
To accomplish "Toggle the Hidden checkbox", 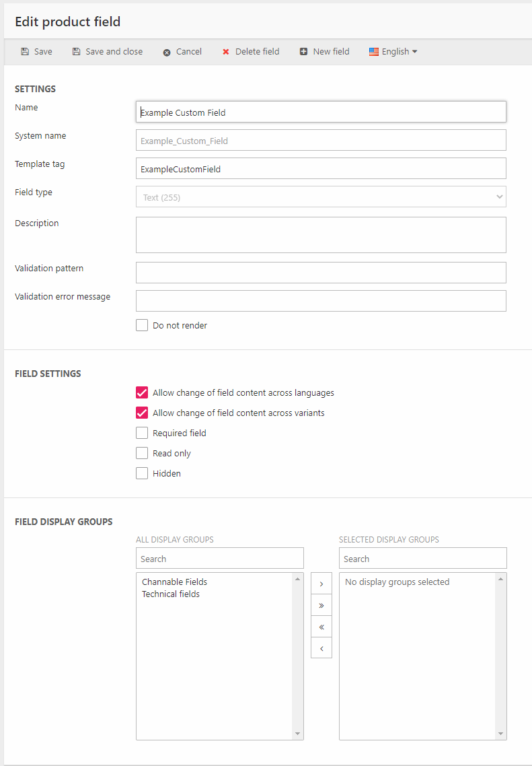I will (142, 473).
